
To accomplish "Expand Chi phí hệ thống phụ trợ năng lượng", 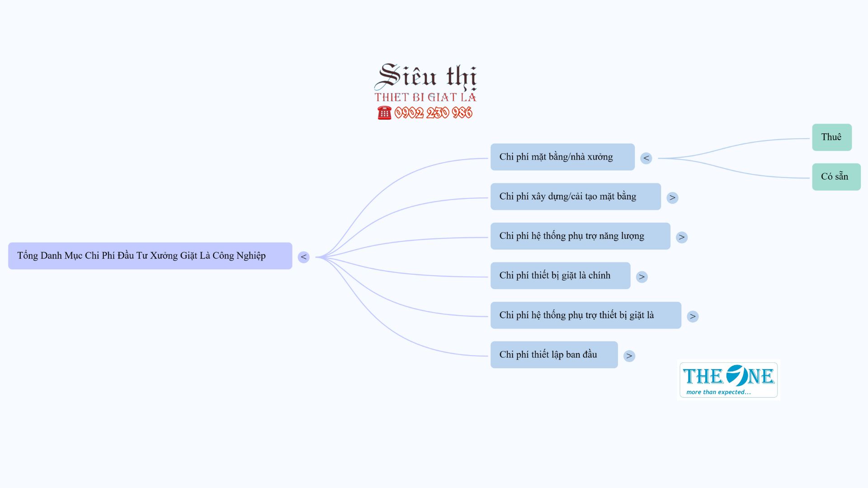I will (x=682, y=237).
